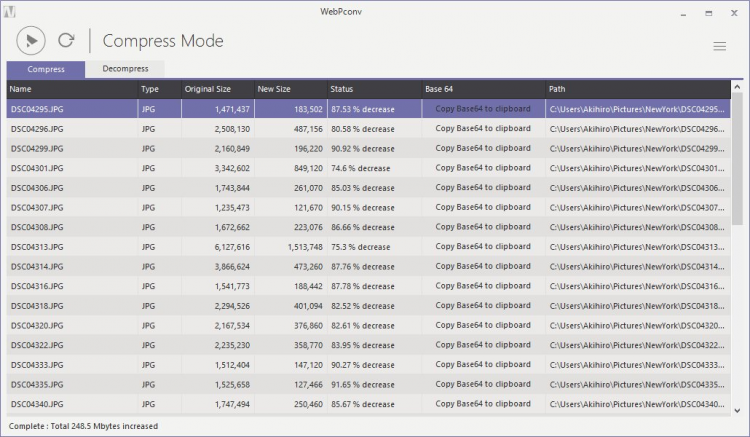Copy Base64 for DSC04295.JPG
Screen dimensions: 750x437
point(483,109)
